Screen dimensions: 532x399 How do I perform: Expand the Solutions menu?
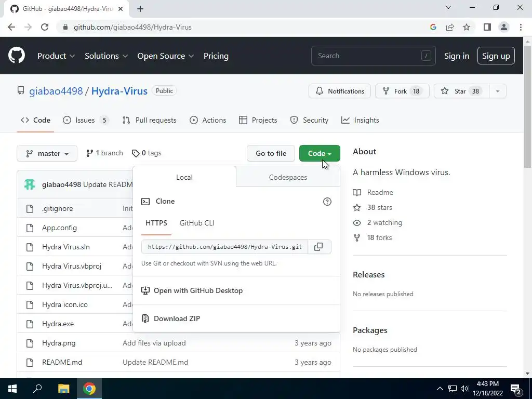click(x=106, y=56)
